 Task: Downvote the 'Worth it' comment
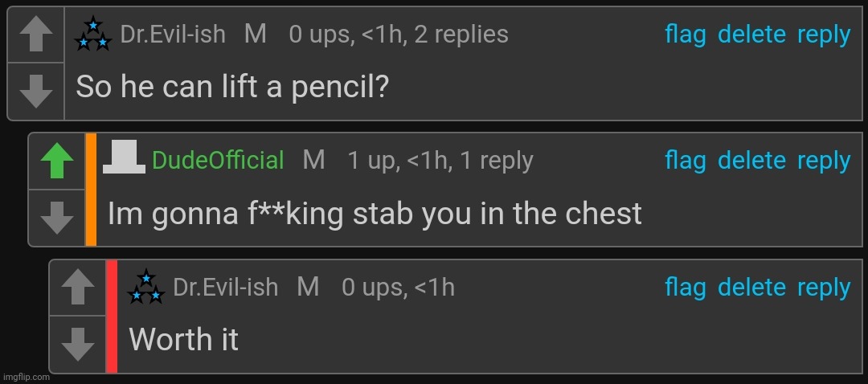pos(77,344)
